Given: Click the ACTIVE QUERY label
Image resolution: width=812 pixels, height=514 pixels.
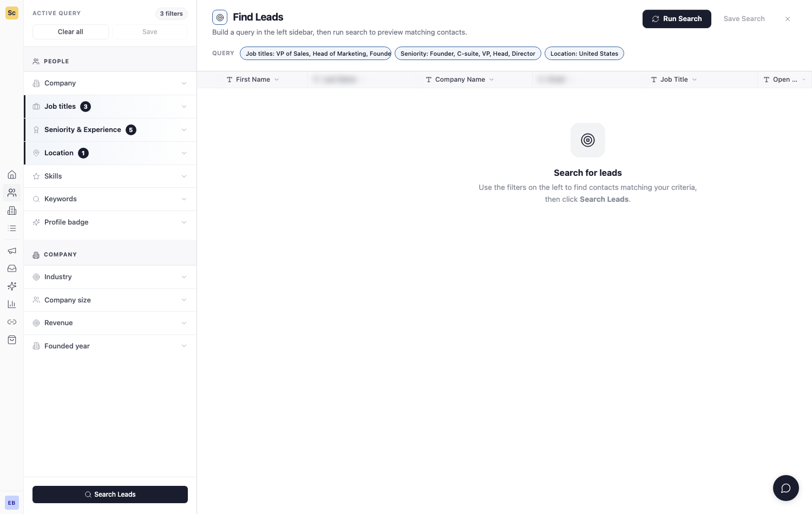Looking at the screenshot, I should point(56,14).
